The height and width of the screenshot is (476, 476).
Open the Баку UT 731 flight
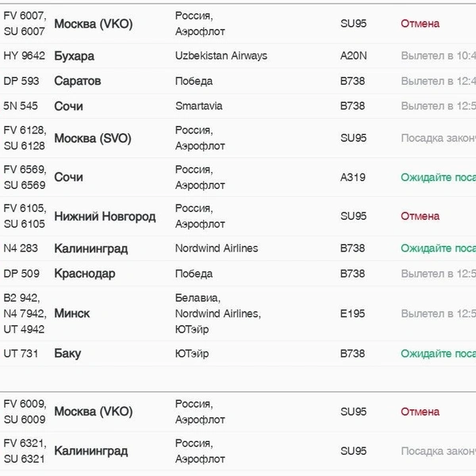pyautogui.click(x=238, y=354)
